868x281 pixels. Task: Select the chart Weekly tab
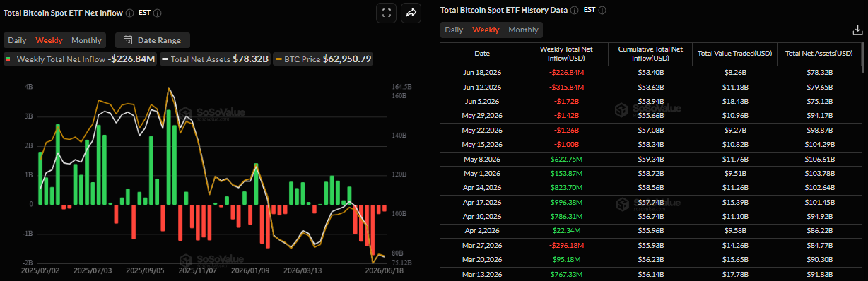point(49,40)
